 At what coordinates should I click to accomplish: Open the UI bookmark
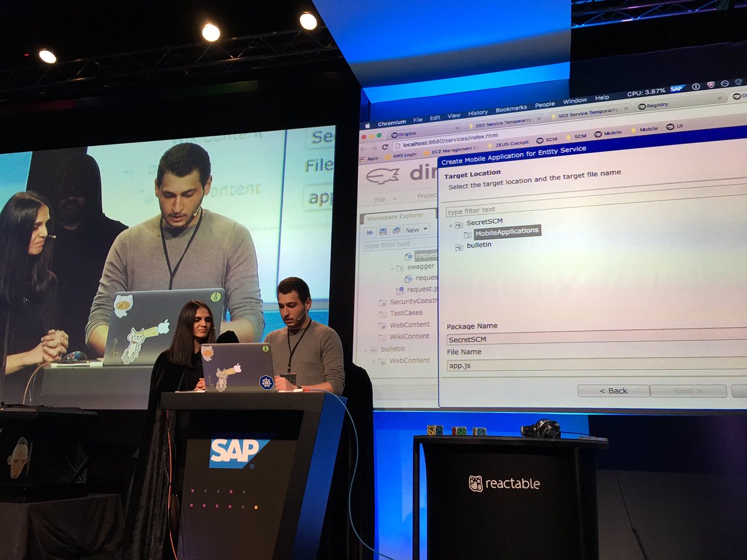coord(674,127)
